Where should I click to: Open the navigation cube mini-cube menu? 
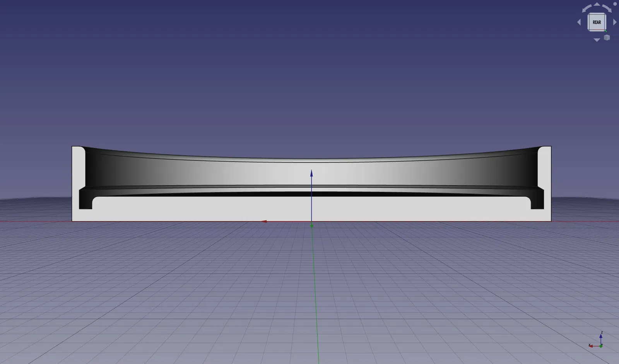pyautogui.click(x=607, y=38)
